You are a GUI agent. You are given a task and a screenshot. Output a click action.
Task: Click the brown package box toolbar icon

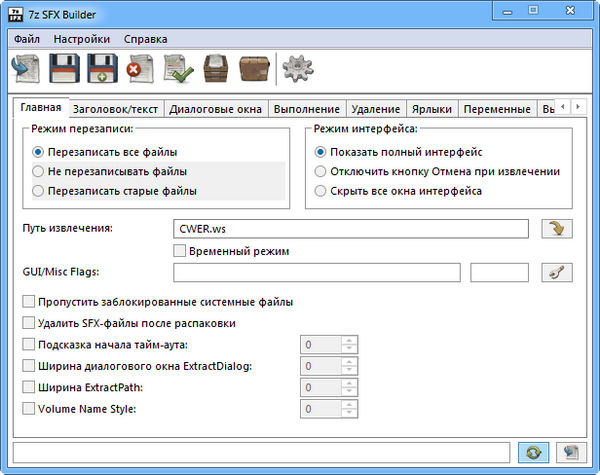[x=254, y=69]
